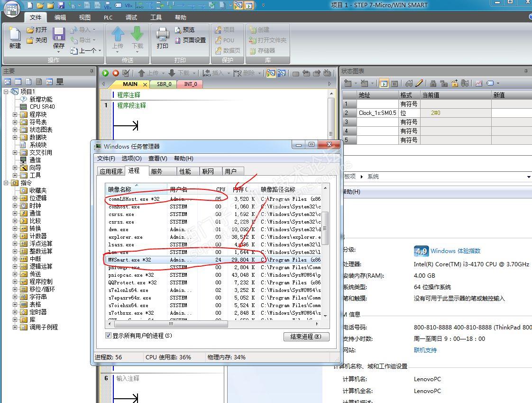Click the Upload arrow icon in ribbon

pos(118,34)
